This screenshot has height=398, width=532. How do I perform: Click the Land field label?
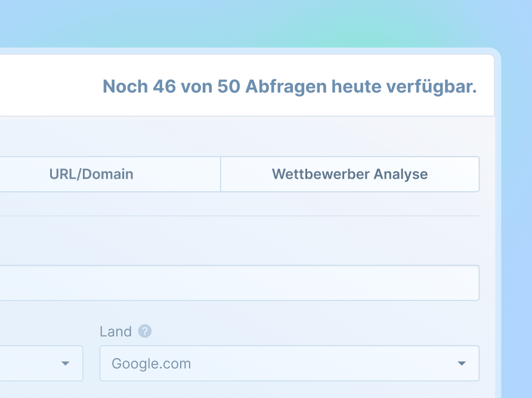[116, 331]
